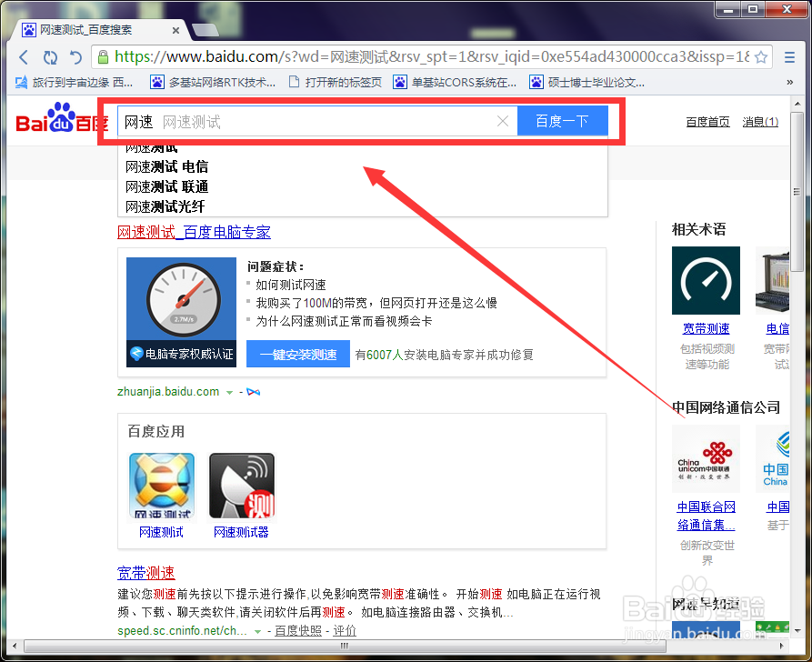This screenshot has height=662, width=812.
Task: Click the horizontal scrollbar thumb
Action: click(345, 646)
